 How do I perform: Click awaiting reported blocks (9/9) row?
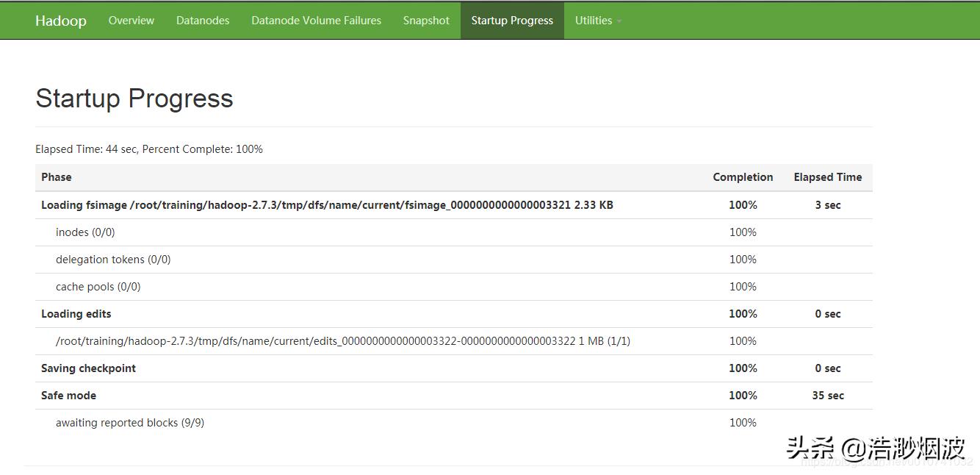[x=130, y=423]
